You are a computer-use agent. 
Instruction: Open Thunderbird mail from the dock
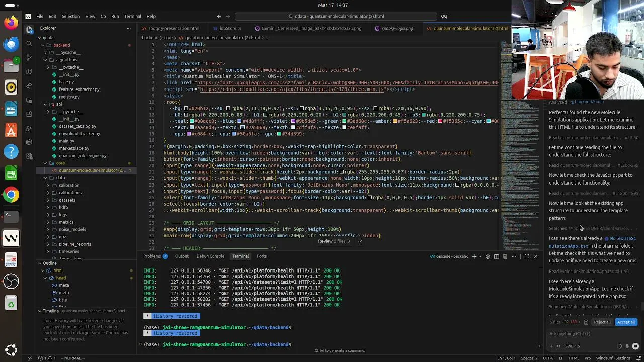tap(11, 44)
